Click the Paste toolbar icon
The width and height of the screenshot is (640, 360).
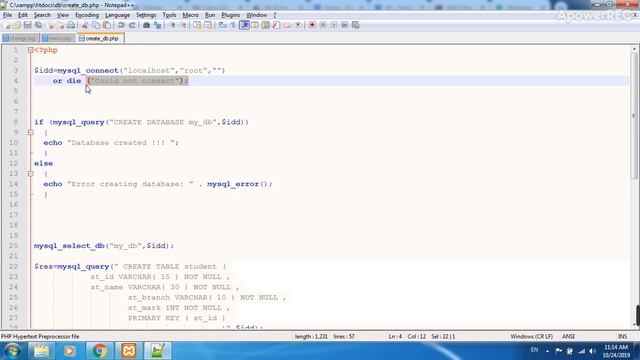tap(107, 25)
